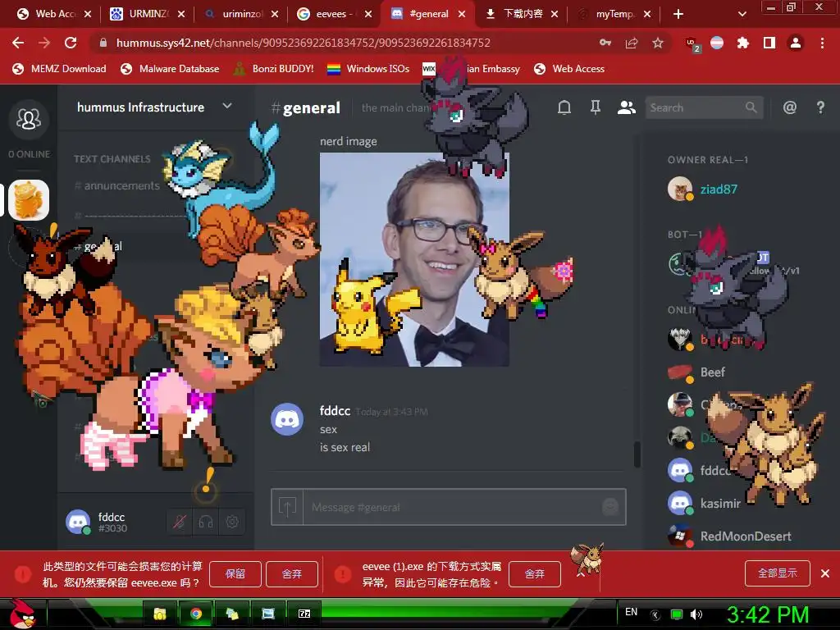The width and height of the screenshot is (840, 630).
Task: Open the Malware Database bookmark
Action: click(171, 69)
